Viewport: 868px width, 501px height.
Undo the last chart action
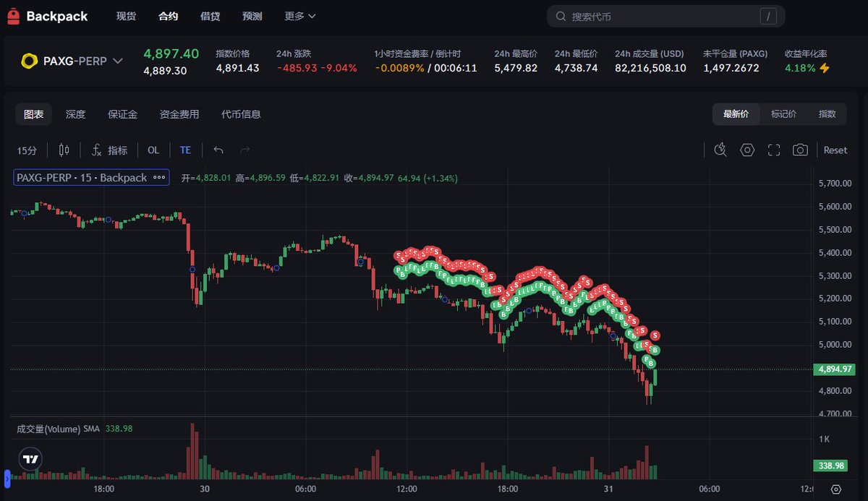pyautogui.click(x=218, y=150)
